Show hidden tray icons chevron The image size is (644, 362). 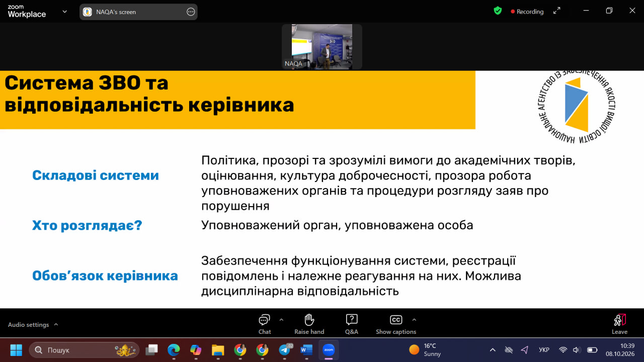[493, 350]
